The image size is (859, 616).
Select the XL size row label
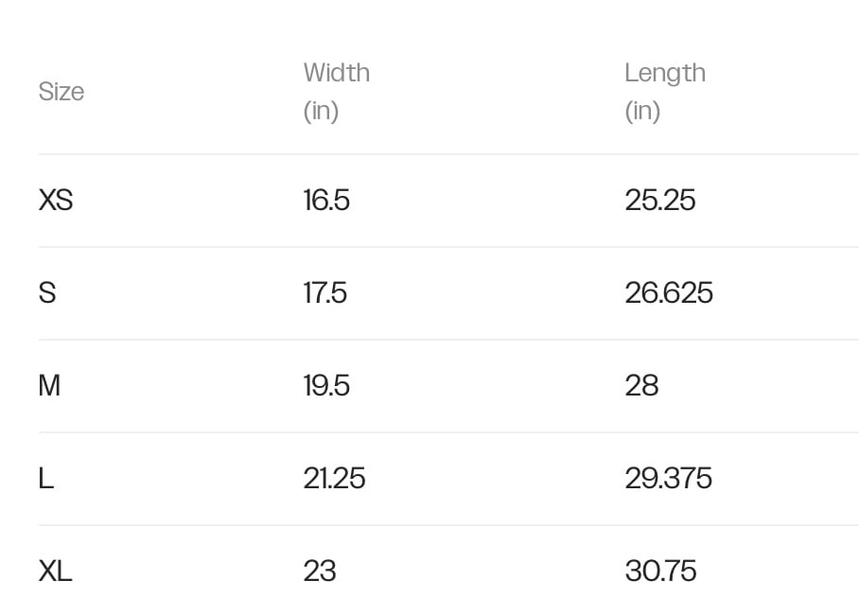click(x=55, y=572)
